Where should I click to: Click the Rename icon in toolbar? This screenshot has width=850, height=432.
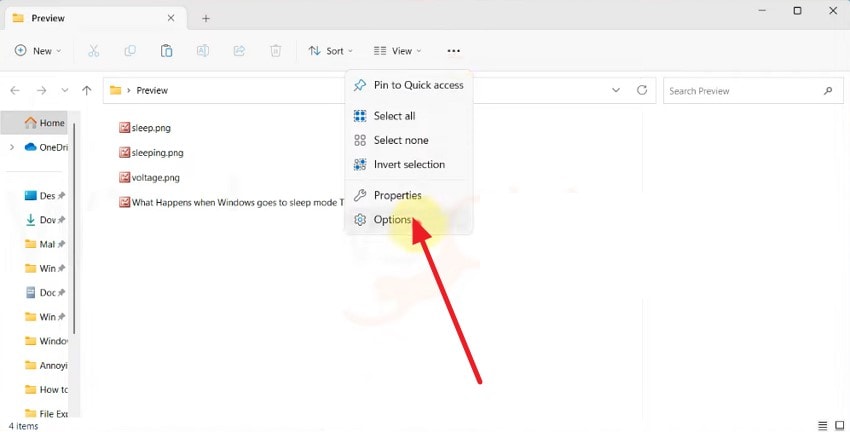click(203, 51)
